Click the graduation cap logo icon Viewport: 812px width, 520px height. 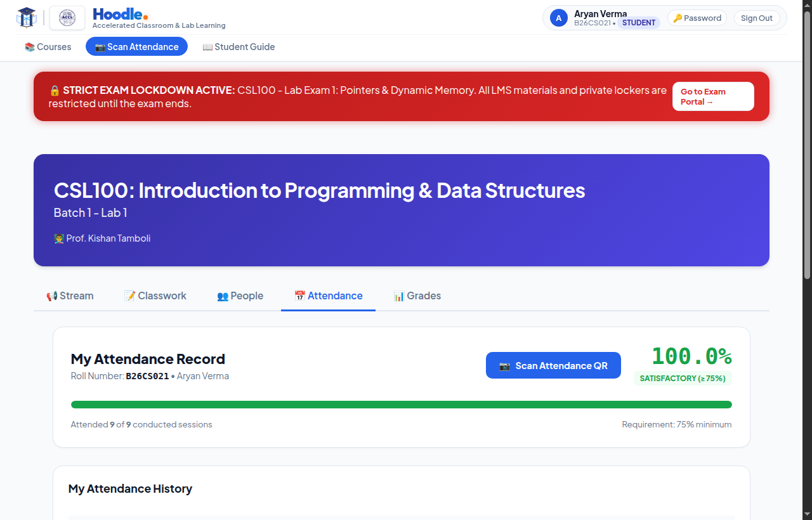coord(27,18)
